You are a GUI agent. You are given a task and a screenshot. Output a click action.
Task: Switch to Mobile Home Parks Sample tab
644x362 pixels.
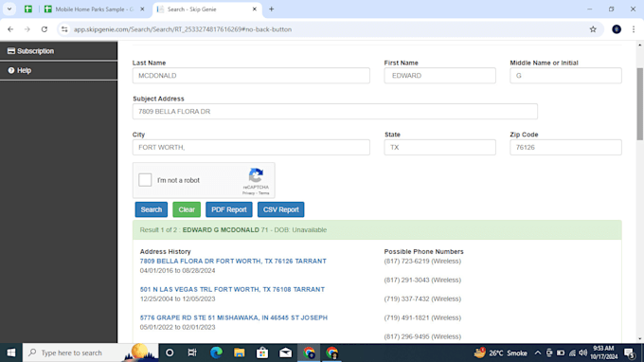(95, 9)
